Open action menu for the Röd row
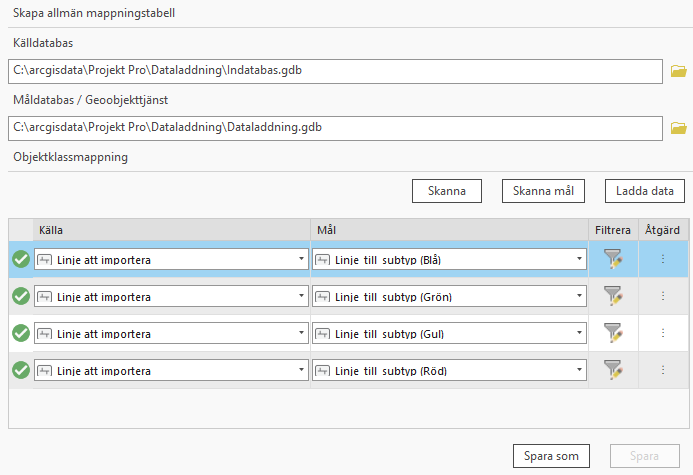This screenshot has height=475, width=693. point(662,370)
